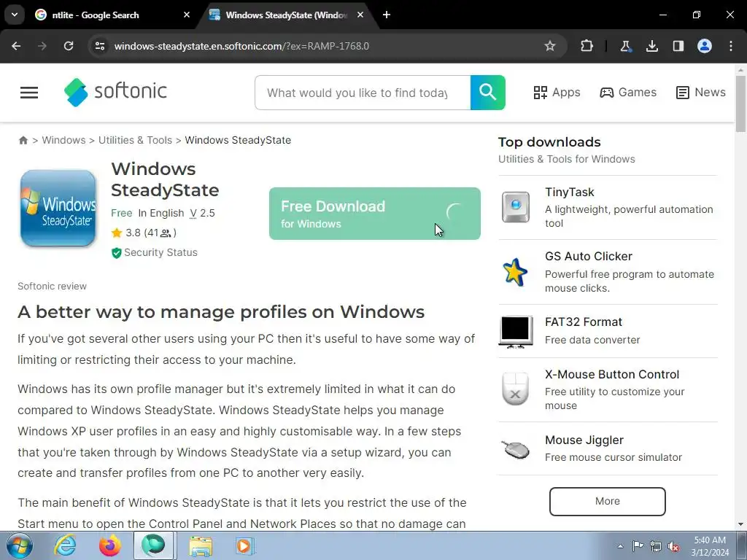
Task: Open the downloads tray icon
Action: 651,46
